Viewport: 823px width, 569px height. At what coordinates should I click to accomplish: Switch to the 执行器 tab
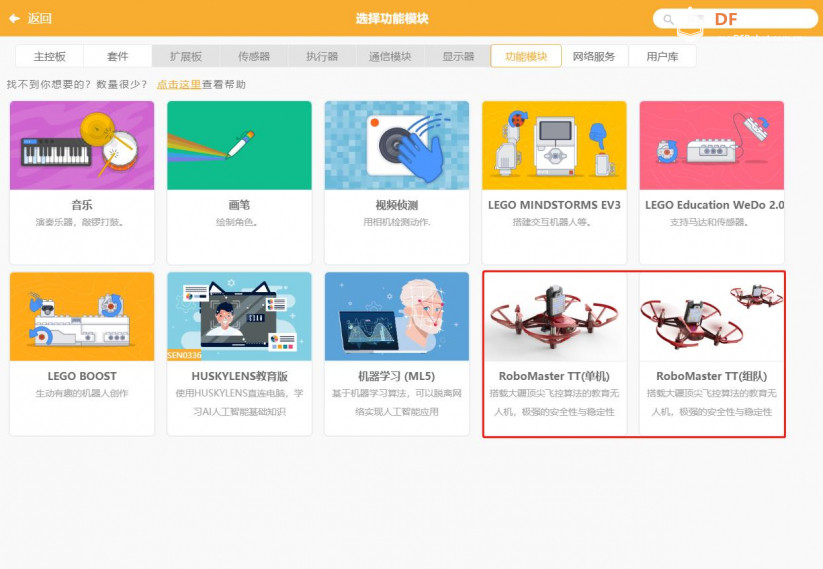322,56
